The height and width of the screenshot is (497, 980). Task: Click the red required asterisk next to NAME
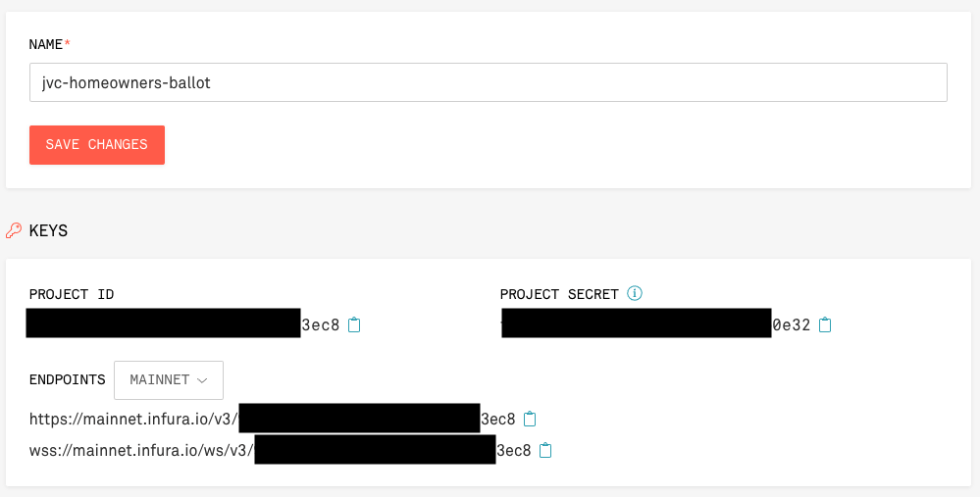coord(68,45)
